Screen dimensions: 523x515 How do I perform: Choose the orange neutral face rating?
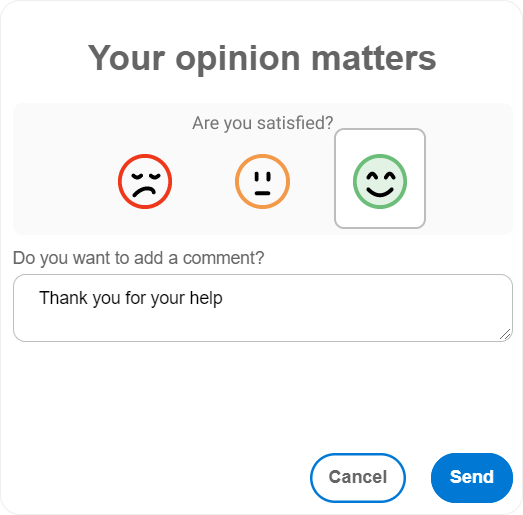pyautogui.click(x=263, y=181)
